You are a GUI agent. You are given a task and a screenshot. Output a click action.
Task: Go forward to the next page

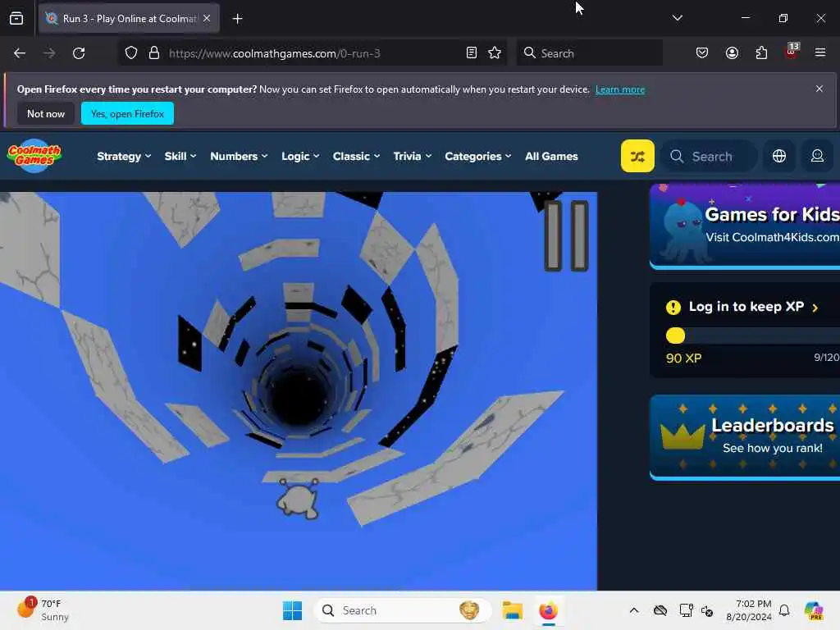pos(48,53)
